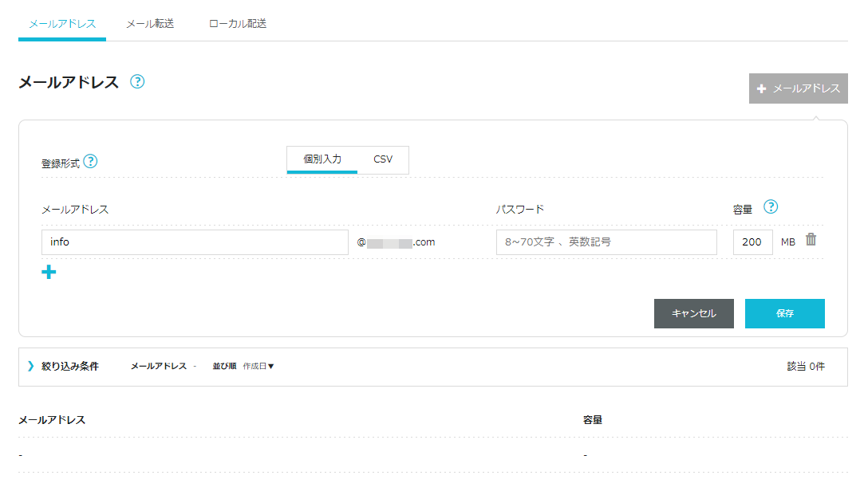The image size is (868, 487).
Task: Click into the パスワード input field
Action: (606, 242)
